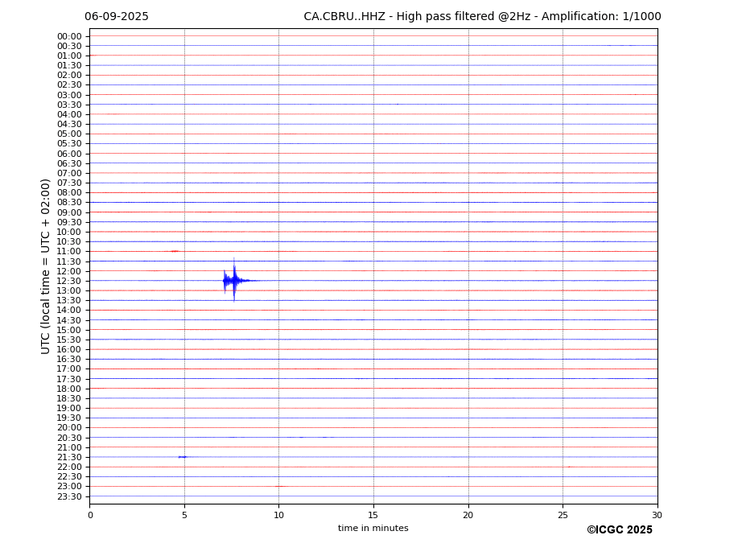Viewport: 746px width, 560px height.
Task: Click the 19:30 time row label
Action: point(69,418)
